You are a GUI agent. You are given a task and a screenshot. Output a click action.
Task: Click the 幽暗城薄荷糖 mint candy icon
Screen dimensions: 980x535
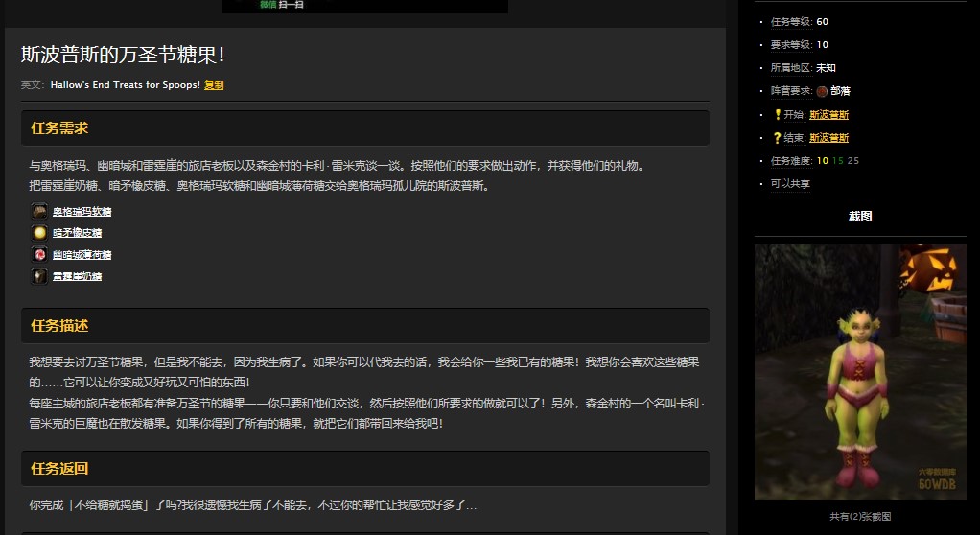pos(39,254)
